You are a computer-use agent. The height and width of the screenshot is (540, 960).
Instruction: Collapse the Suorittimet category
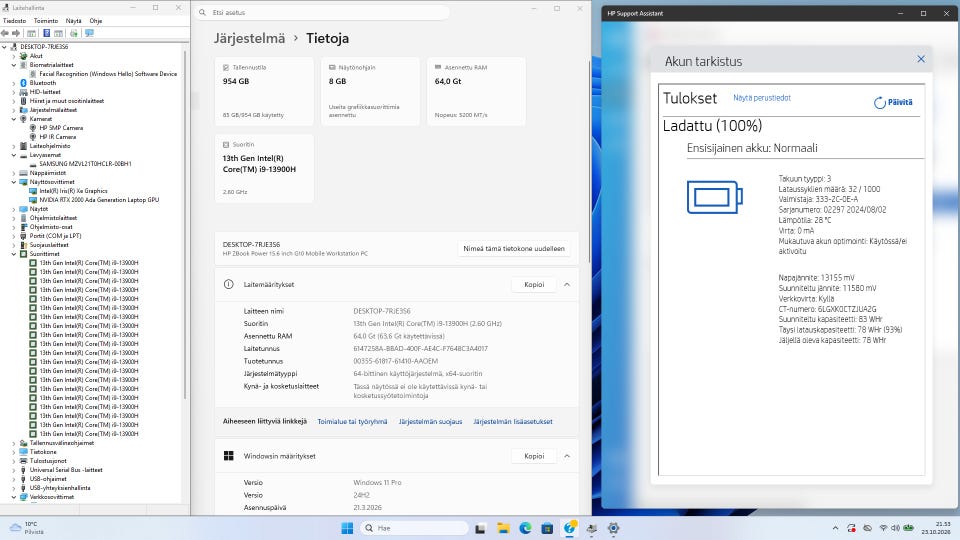pos(14,253)
